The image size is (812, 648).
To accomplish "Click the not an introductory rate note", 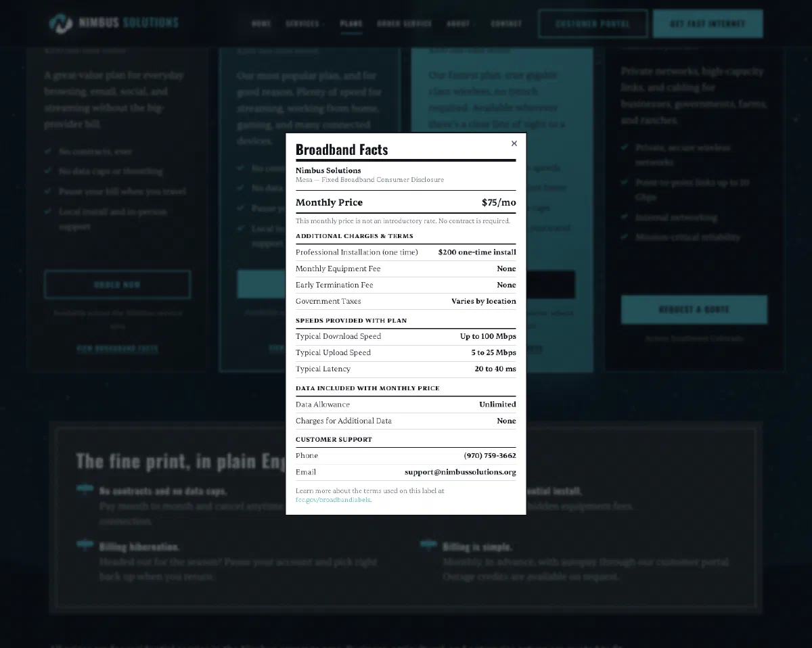I will tap(403, 221).
